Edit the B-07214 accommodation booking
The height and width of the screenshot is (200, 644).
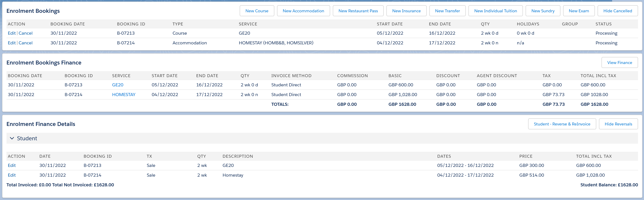point(11,43)
